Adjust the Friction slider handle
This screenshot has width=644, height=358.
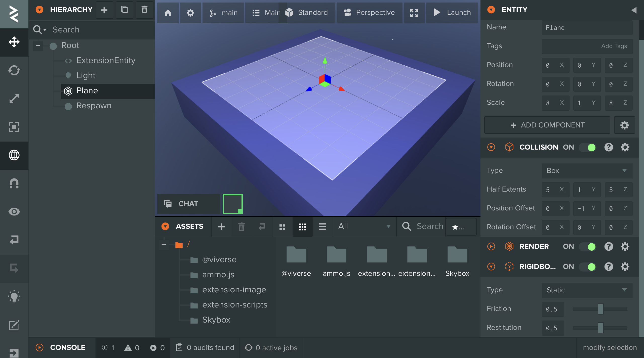pos(600,309)
